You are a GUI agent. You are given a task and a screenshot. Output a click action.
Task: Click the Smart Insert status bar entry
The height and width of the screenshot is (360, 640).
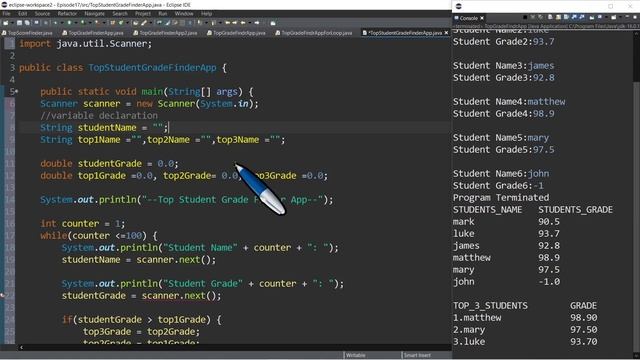pyautogui.click(x=417, y=355)
